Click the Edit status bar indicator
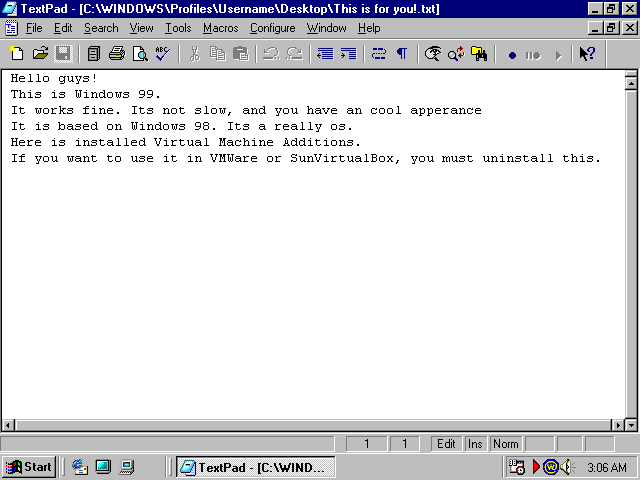 click(x=446, y=444)
